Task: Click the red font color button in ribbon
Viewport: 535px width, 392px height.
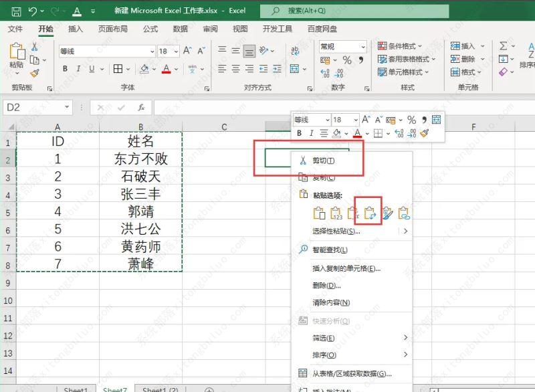Action: [166, 69]
